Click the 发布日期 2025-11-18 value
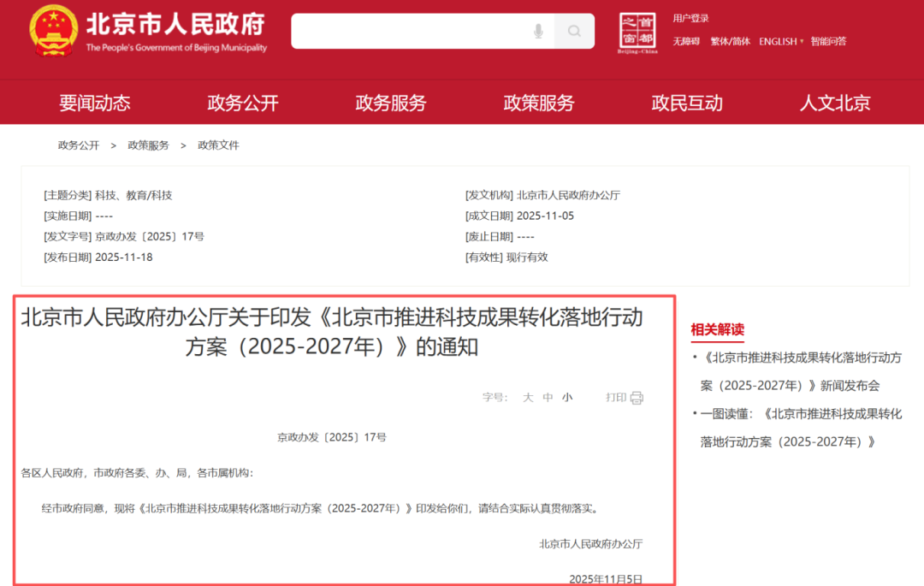Viewport: 924px width, 586px height. pos(124,257)
